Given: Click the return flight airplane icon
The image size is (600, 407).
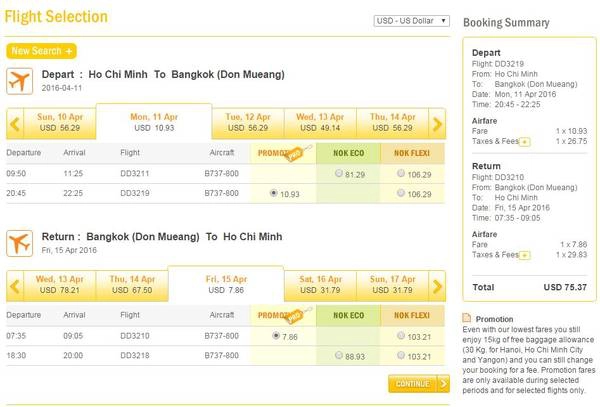Looking at the screenshot, I should (19, 241).
